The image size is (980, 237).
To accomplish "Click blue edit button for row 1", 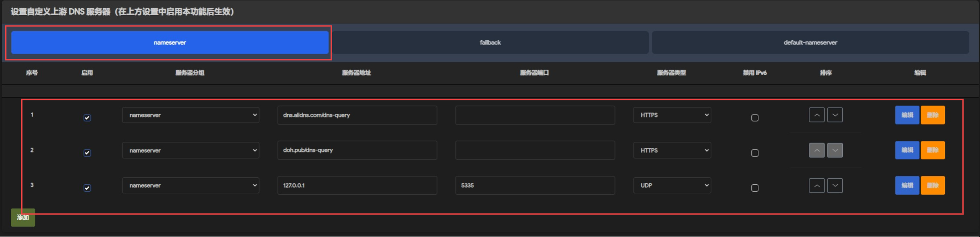I will pos(907,115).
